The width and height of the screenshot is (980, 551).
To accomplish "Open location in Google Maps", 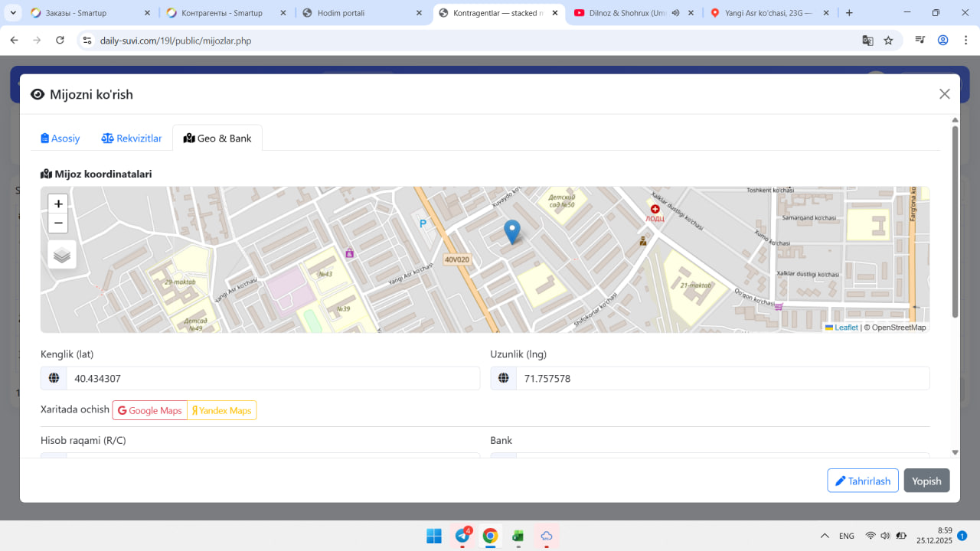I will point(150,410).
